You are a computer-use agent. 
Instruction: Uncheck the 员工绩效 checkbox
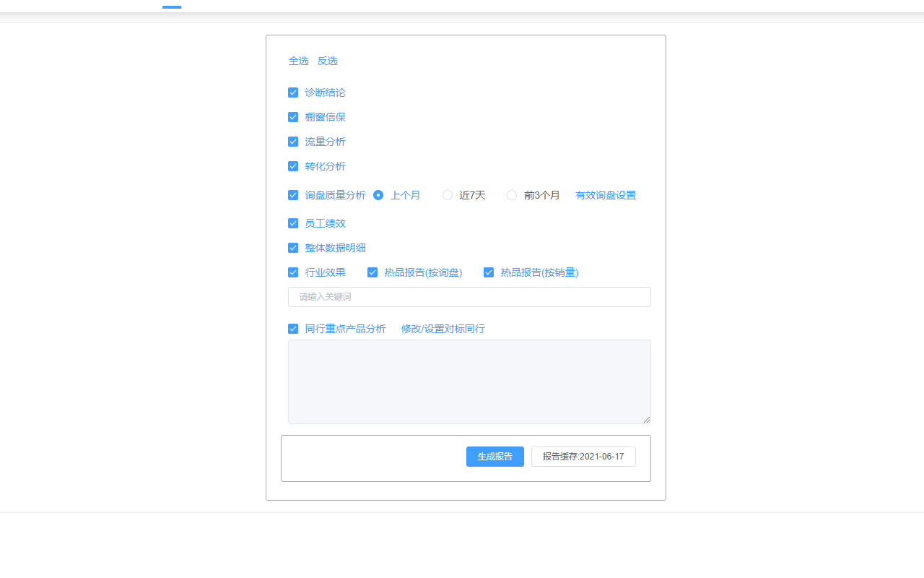(x=293, y=223)
